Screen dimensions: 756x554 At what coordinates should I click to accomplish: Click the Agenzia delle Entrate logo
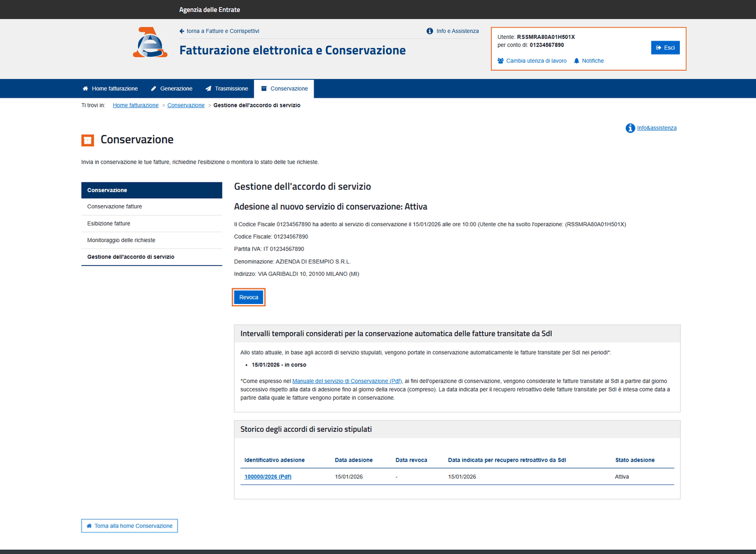point(150,42)
